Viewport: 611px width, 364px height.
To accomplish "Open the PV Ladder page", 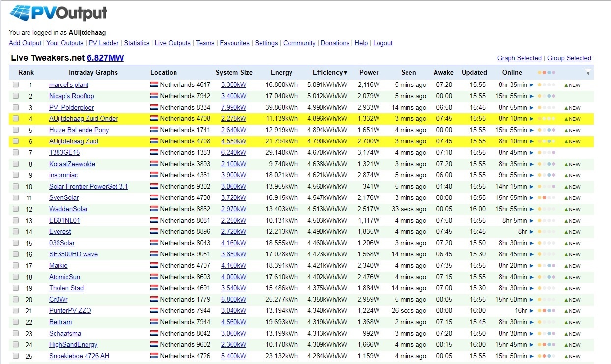I will pyautogui.click(x=104, y=43).
